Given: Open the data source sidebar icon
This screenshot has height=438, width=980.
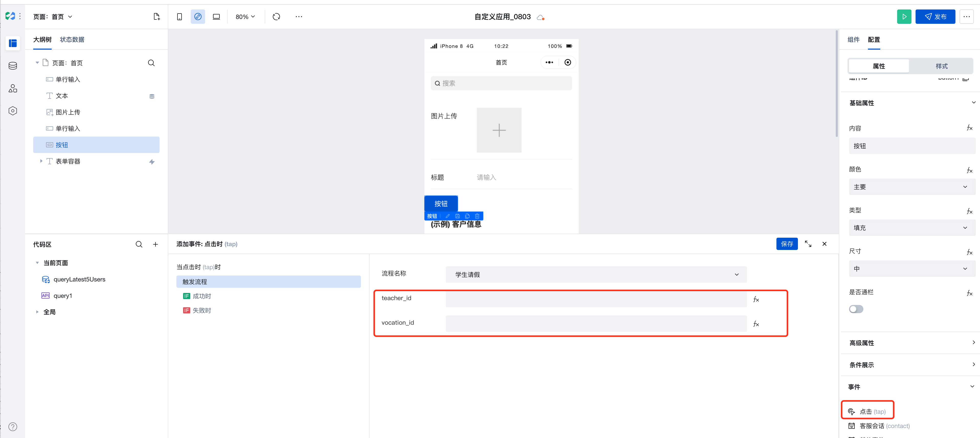Looking at the screenshot, I should click(x=13, y=66).
